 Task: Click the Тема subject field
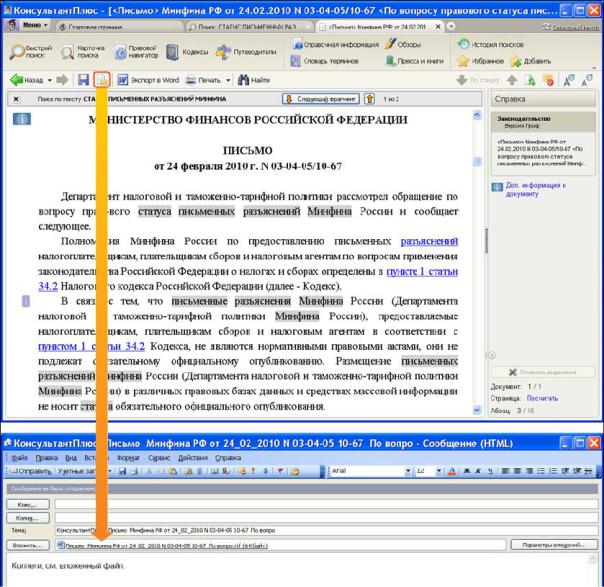point(326,530)
